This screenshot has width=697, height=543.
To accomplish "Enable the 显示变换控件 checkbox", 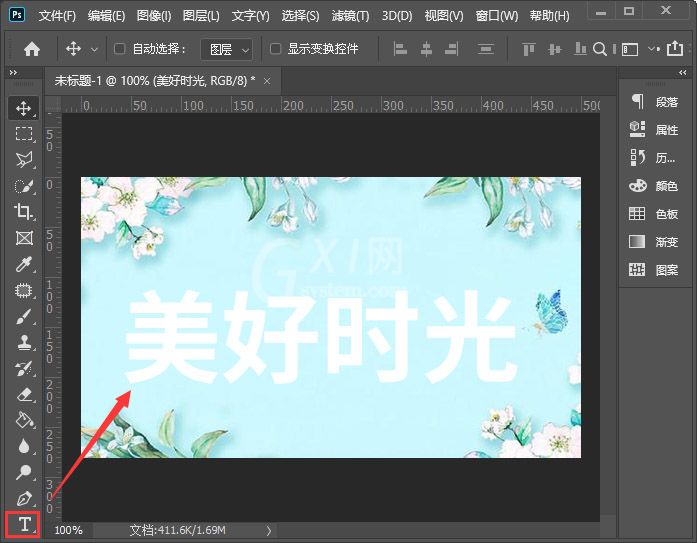I will [x=276, y=48].
